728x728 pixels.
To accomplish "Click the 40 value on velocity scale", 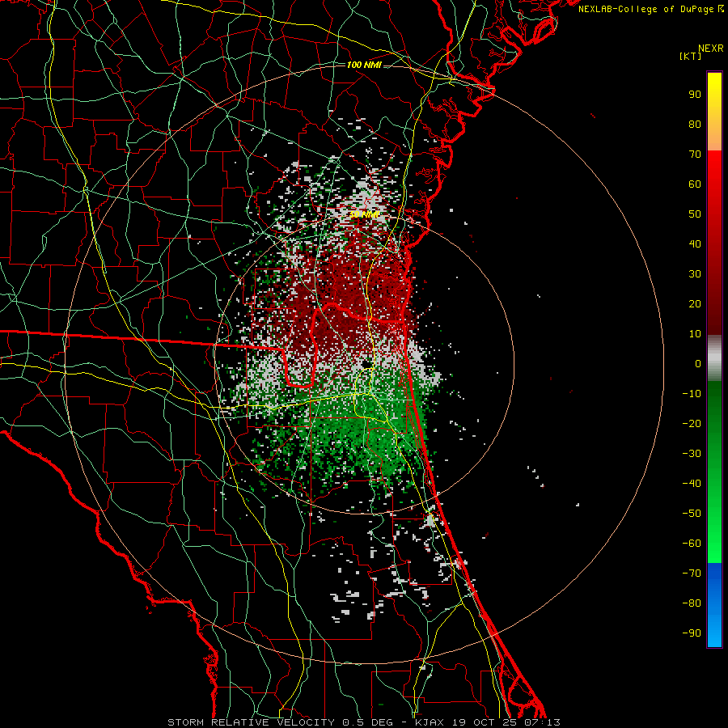I will pyautogui.click(x=695, y=244).
